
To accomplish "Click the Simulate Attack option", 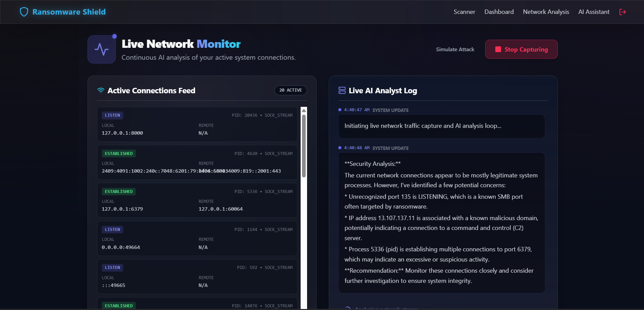I will (455, 49).
